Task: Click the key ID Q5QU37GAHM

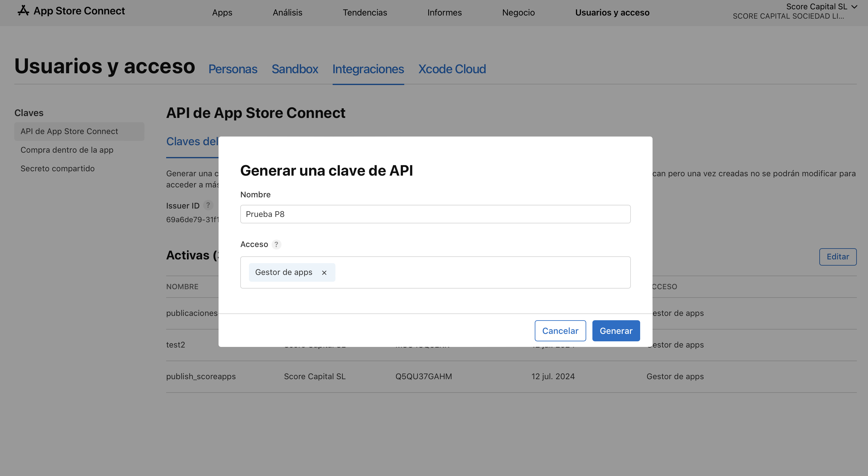Action: [423, 376]
